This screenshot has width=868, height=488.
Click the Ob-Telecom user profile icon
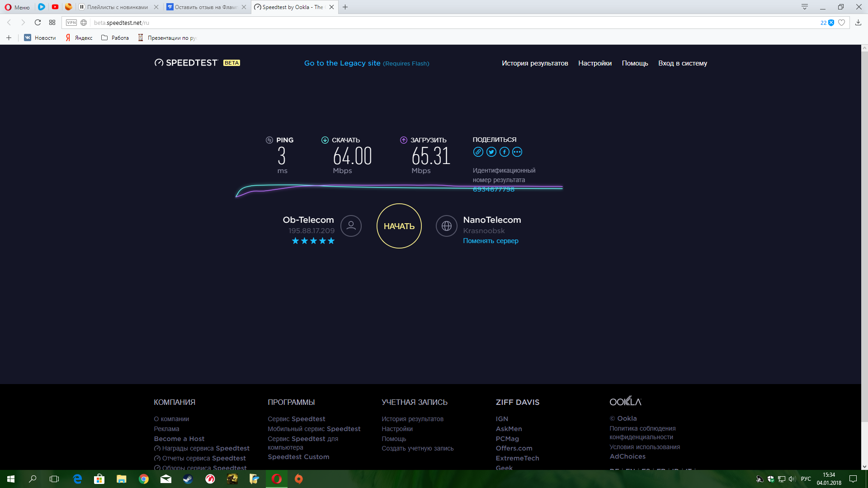tap(351, 226)
